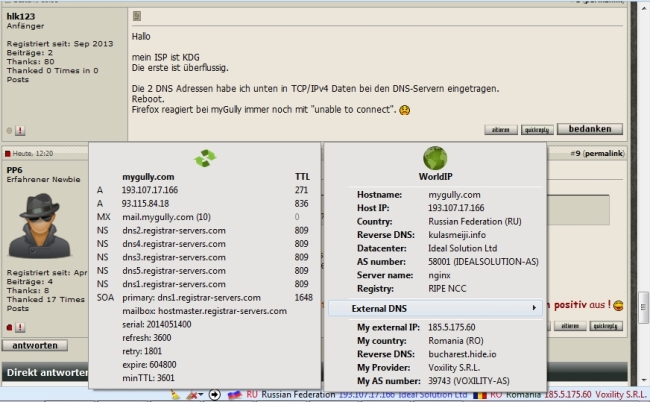
Task: Click the 'quickreply' button on hlk123's post
Action: coord(537,130)
